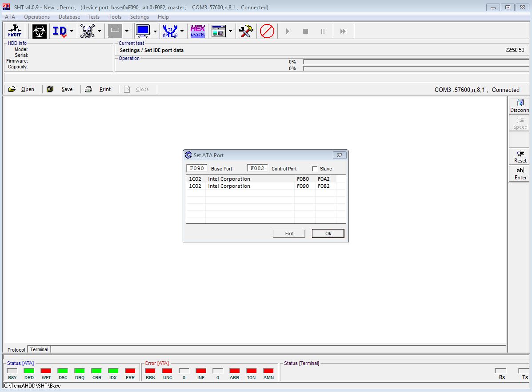Click the skip forward toolbar button
Screen dimensions: 532x392
[344, 31]
